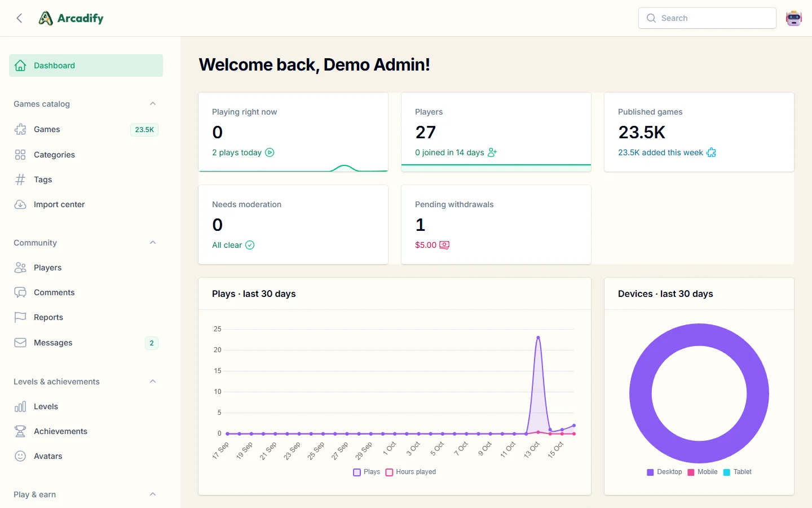Open Categories in the sidebar
The image size is (812, 508).
tap(86, 155)
